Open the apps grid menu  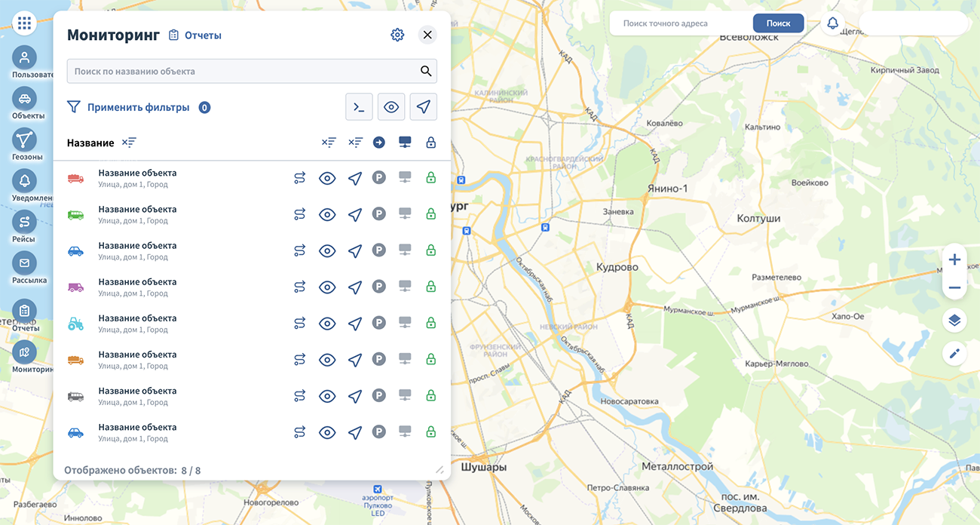point(24,23)
